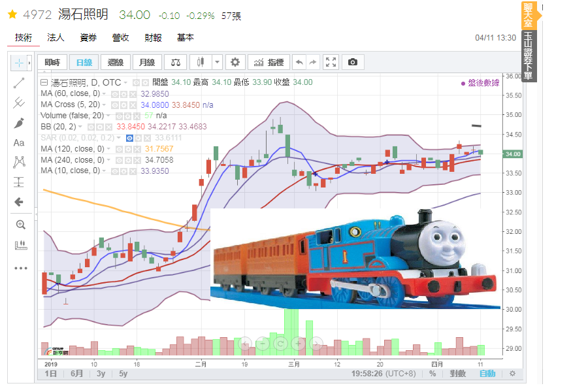
Task: Switch to 技術 tab
Action: (24, 38)
